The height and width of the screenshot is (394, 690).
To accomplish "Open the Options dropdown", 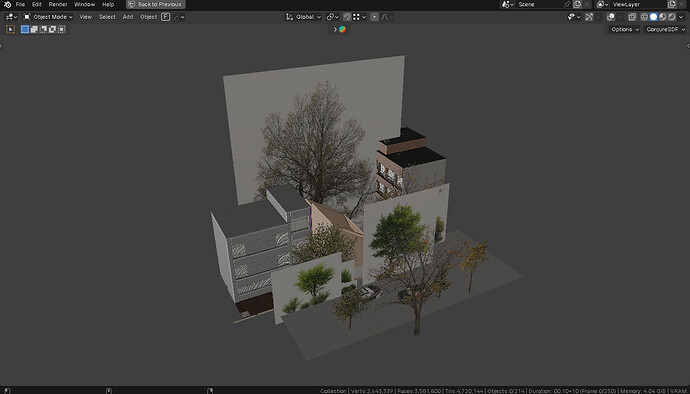I will 625,29.
